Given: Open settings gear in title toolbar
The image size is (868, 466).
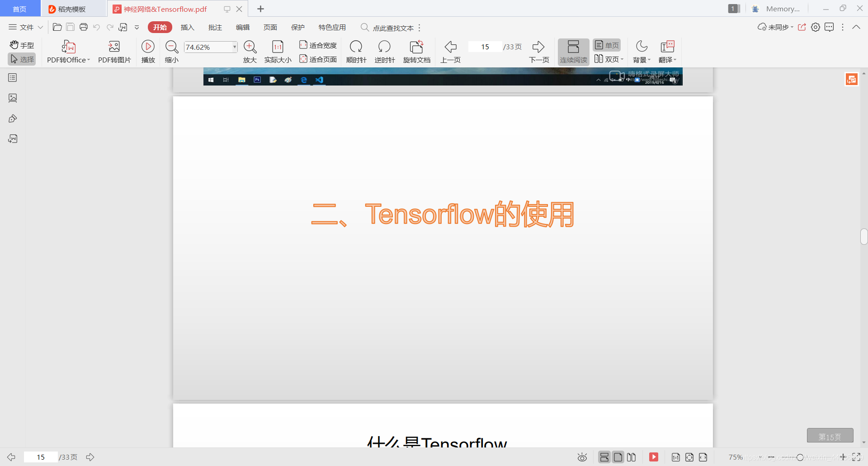Looking at the screenshot, I should coord(816,27).
